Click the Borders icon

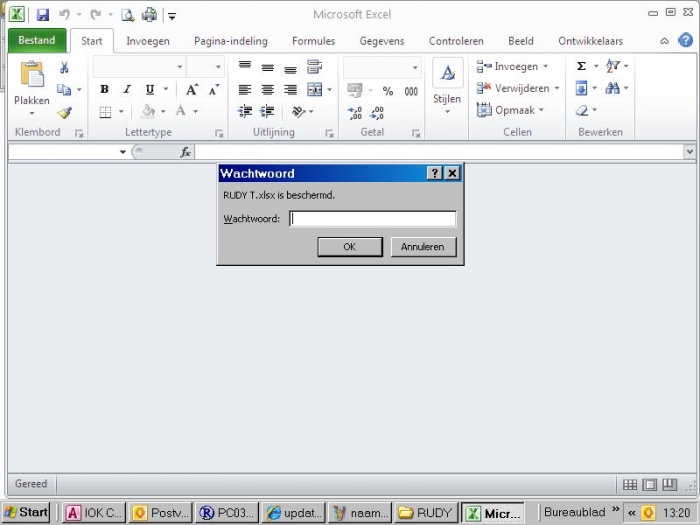105,112
